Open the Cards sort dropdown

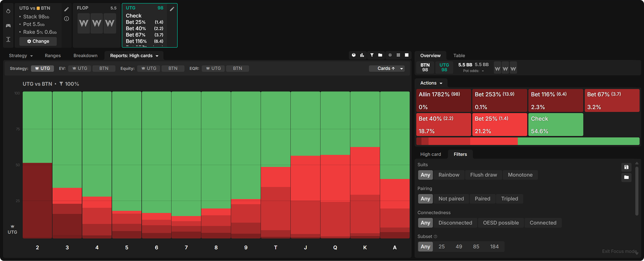tap(387, 68)
